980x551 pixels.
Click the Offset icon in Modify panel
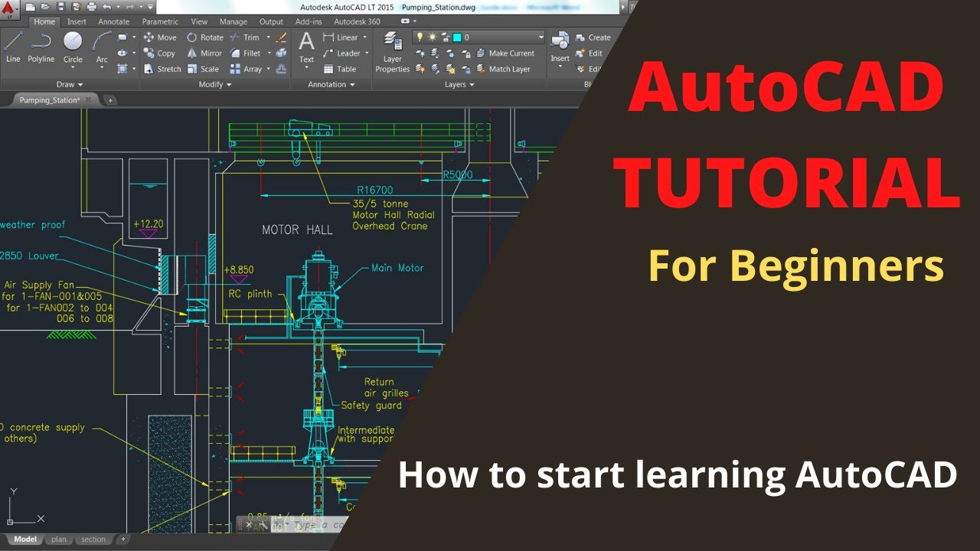pos(281,69)
